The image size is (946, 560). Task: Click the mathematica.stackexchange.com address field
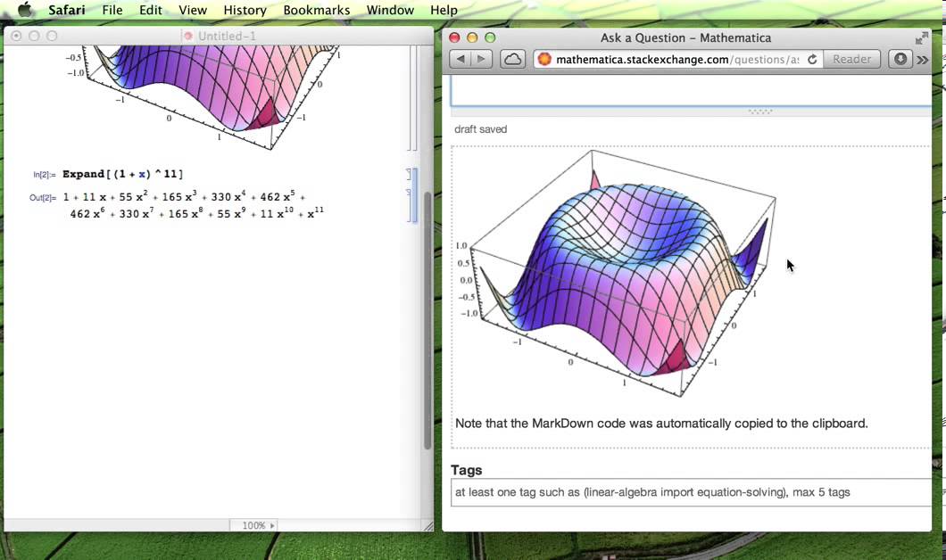coord(676,59)
